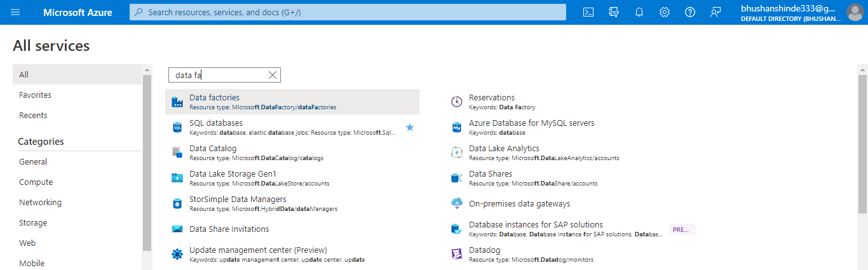Open Data Share Invitations link
The height and width of the screenshot is (270, 868).
click(x=229, y=229)
